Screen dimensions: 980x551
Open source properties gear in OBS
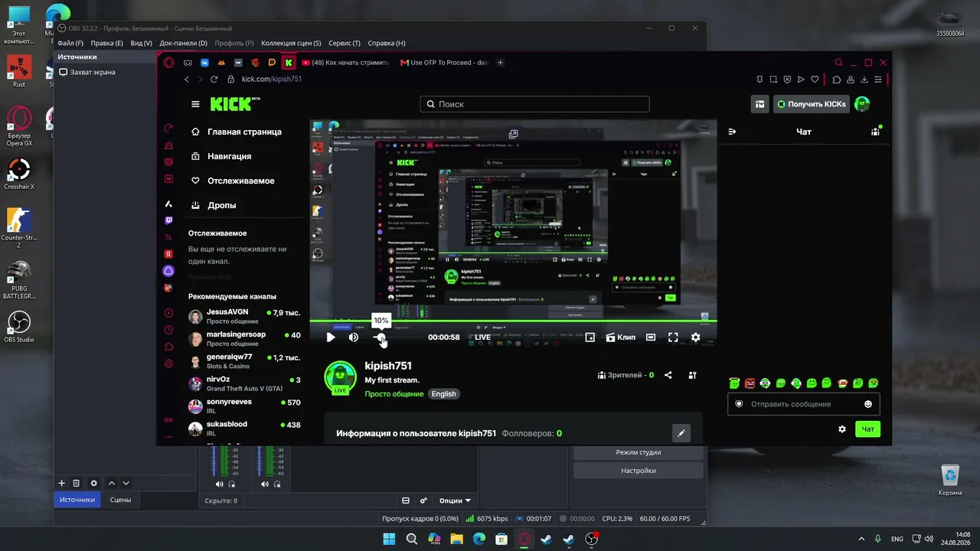pyautogui.click(x=94, y=483)
